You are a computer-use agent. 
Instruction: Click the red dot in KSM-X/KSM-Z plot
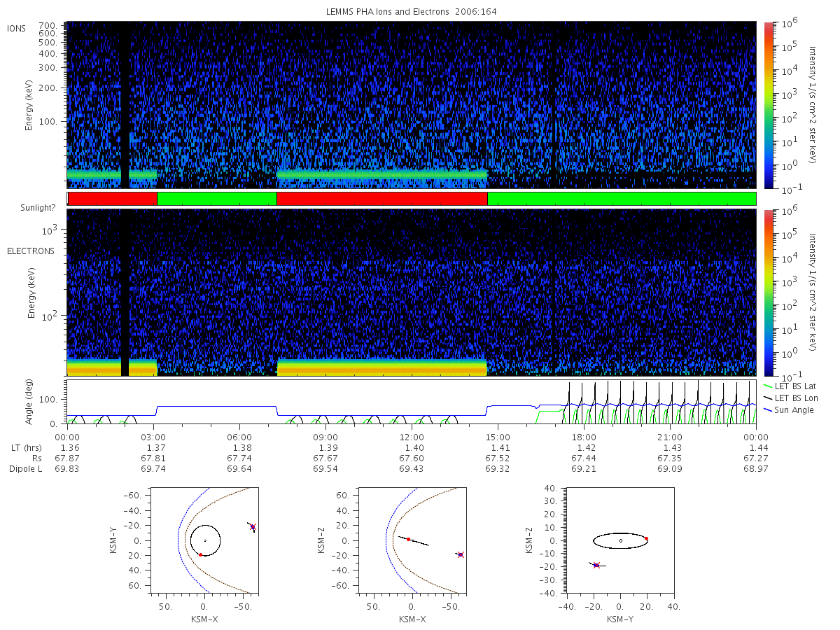(408, 539)
